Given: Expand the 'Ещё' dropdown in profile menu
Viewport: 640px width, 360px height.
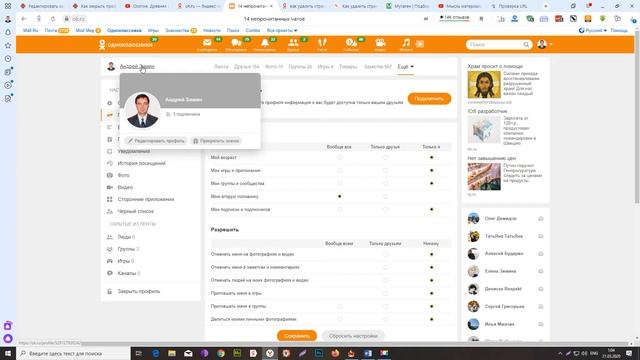Looking at the screenshot, I should coord(406,67).
